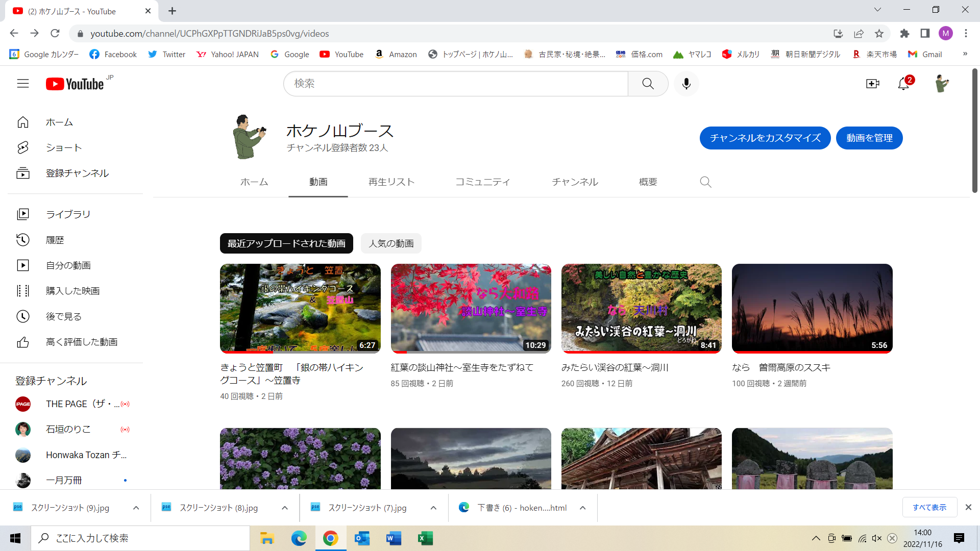The image size is (980, 551).
Task: Bookmark this page with star icon
Action: point(879,34)
